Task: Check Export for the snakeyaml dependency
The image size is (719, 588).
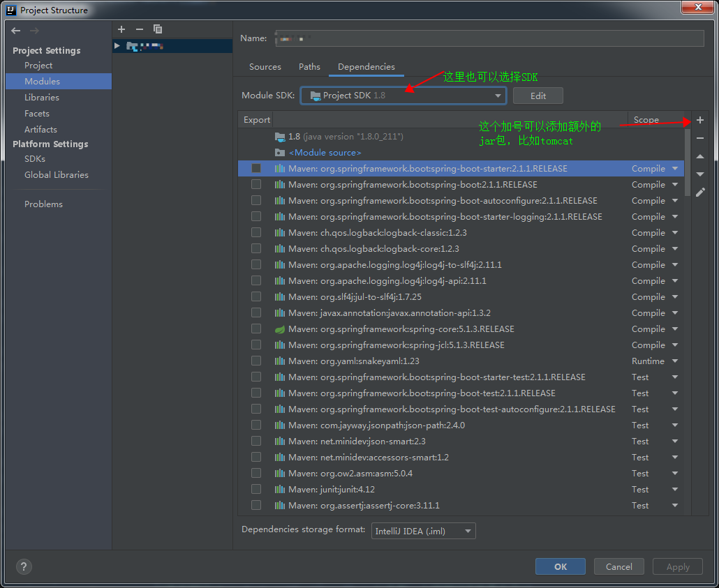Action: [x=255, y=361]
